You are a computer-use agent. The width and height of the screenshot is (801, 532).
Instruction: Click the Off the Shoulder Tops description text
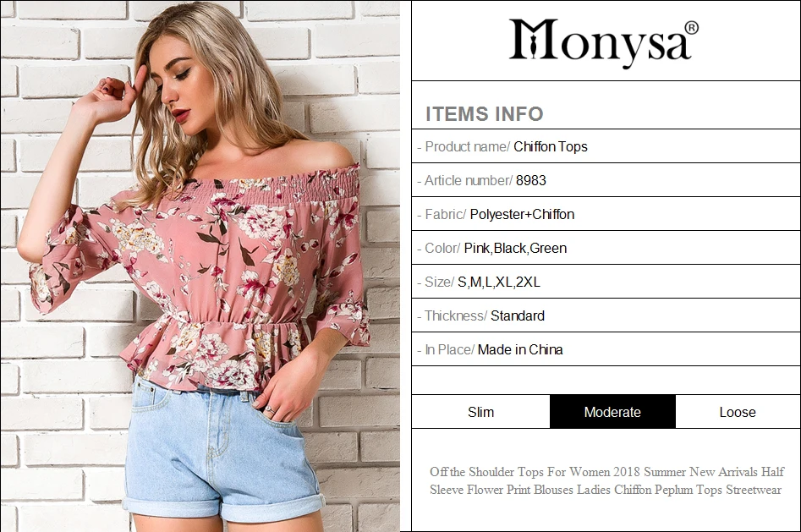click(606, 480)
